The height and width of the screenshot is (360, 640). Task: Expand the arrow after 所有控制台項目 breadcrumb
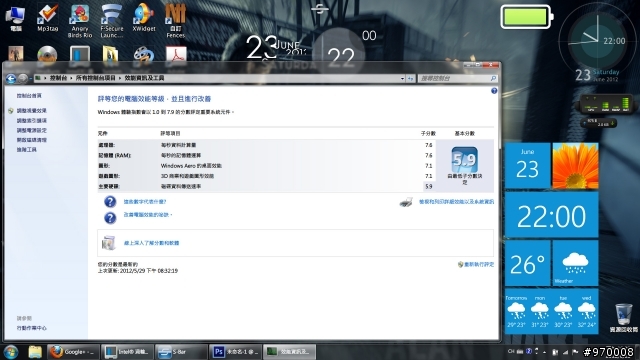pos(120,78)
